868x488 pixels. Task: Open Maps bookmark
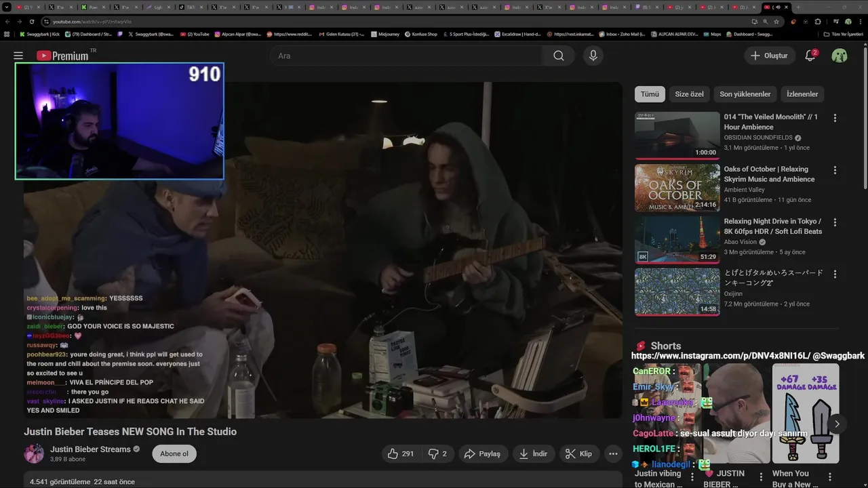712,34
